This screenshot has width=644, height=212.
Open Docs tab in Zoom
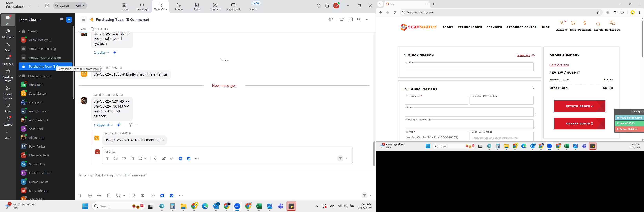[x=197, y=7]
